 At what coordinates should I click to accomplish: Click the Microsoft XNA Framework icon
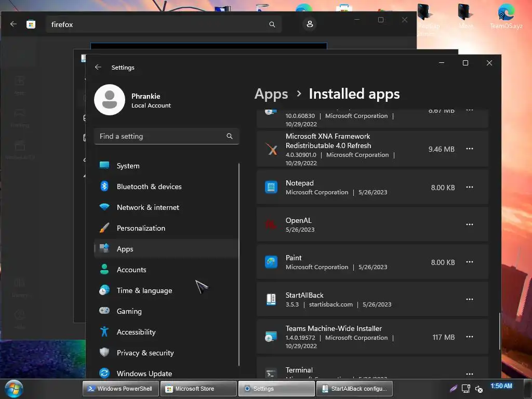click(x=271, y=149)
